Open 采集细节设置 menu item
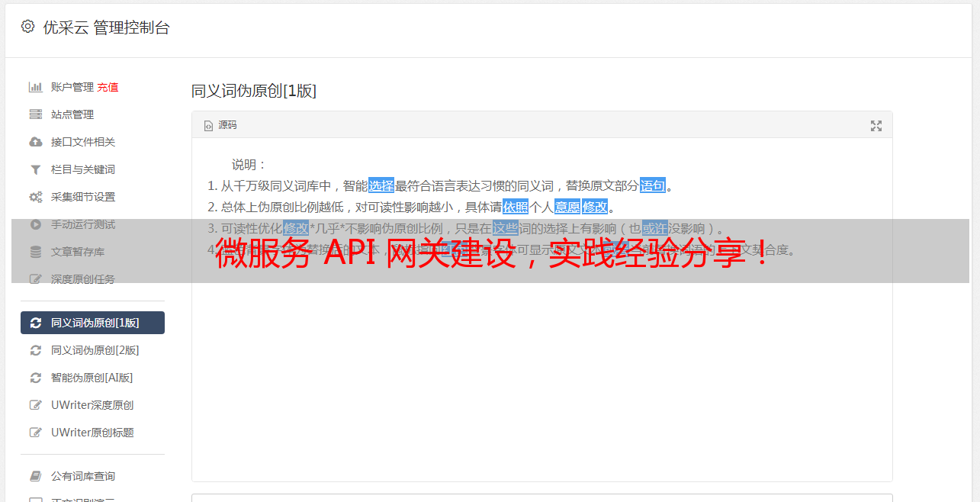Screen dimensions: 980x502 coord(83,197)
